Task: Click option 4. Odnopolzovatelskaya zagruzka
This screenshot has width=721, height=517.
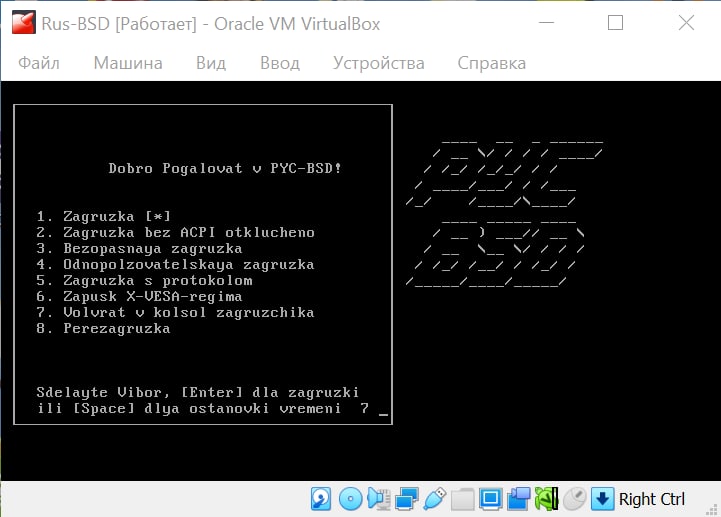Action: pos(175,264)
